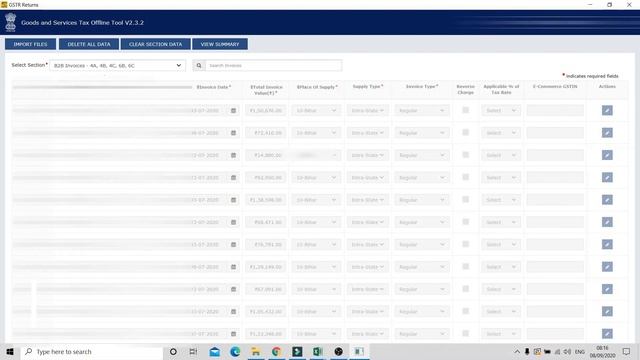Open the VIEW SUMMARY button
The height and width of the screenshot is (360, 640).
click(220, 44)
